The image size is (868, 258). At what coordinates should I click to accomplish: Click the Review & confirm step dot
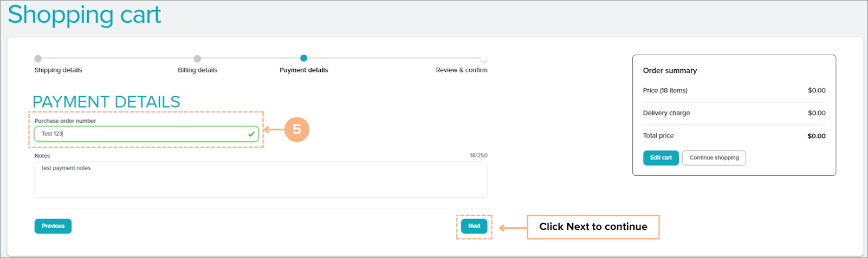click(484, 58)
